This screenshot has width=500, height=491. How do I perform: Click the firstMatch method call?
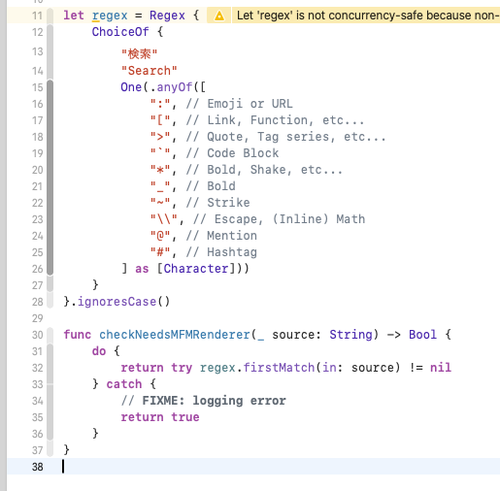tap(279, 368)
